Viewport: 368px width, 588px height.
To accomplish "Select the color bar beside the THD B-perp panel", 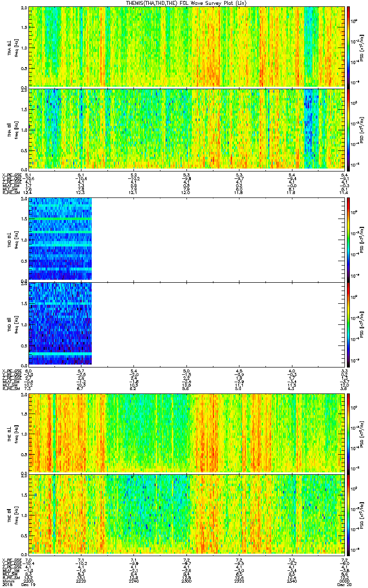I will point(348,240).
